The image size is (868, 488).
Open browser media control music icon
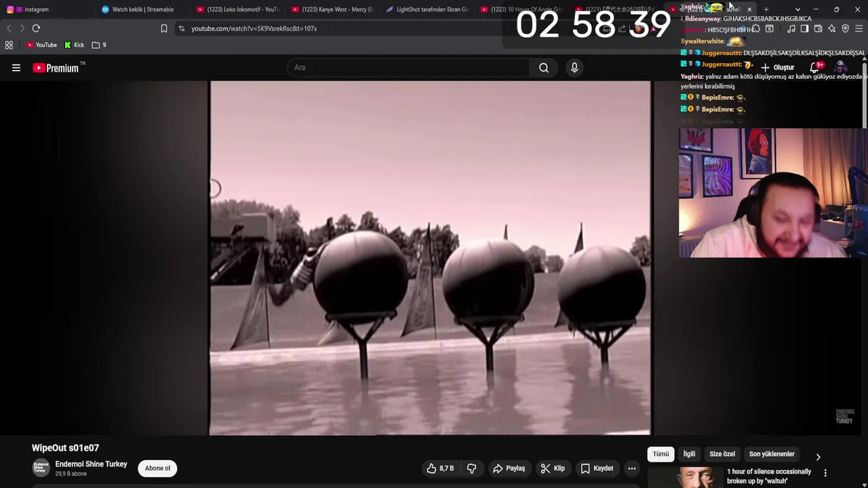(791, 28)
